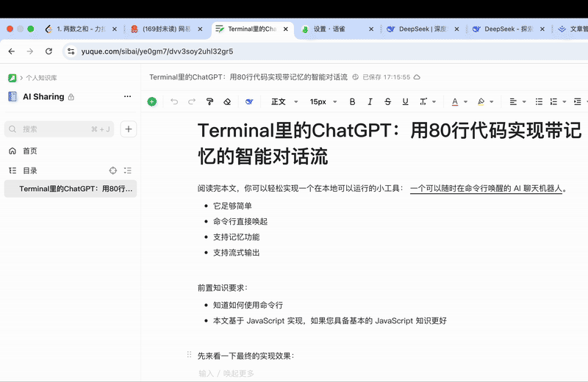588x382 pixels.
Task: Click the sidebar 搜索 search field
Action: click(x=59, y=129)
